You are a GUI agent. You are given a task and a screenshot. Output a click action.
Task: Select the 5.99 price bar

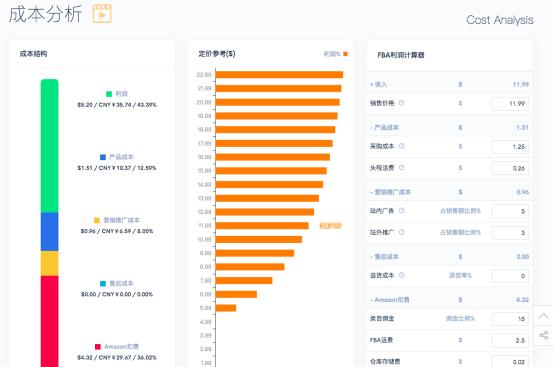pyautogui.click(x=226, y=308)
